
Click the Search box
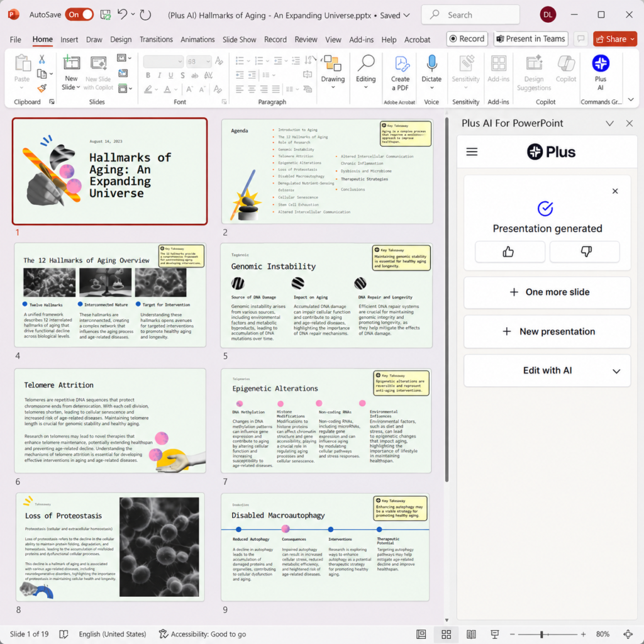(x=470, y=15)
